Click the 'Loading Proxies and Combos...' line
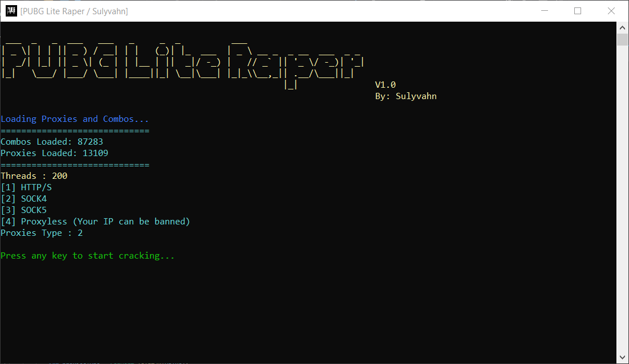 pos(75,119)
